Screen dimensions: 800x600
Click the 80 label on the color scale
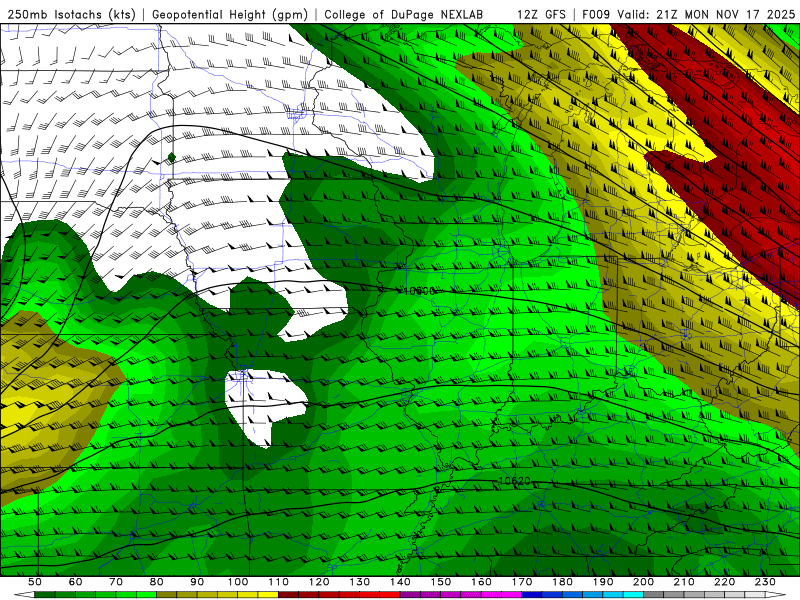tap(157, 582)
